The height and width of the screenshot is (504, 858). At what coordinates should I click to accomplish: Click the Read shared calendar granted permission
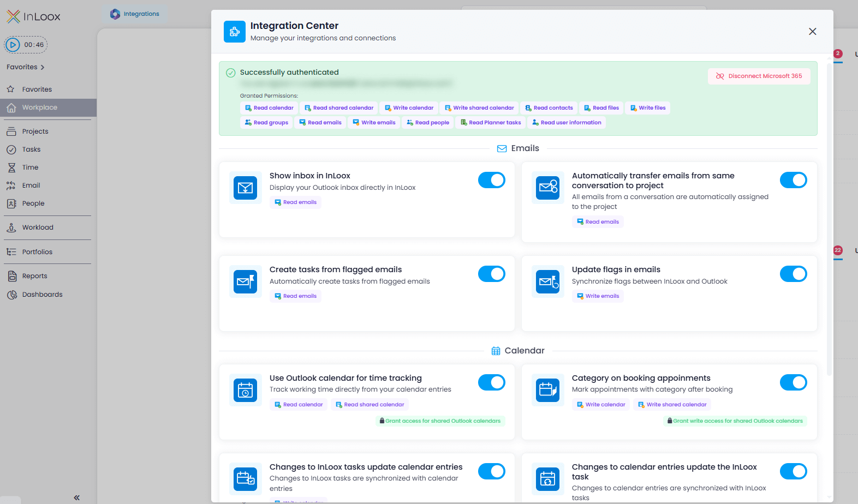click(339, 108)
